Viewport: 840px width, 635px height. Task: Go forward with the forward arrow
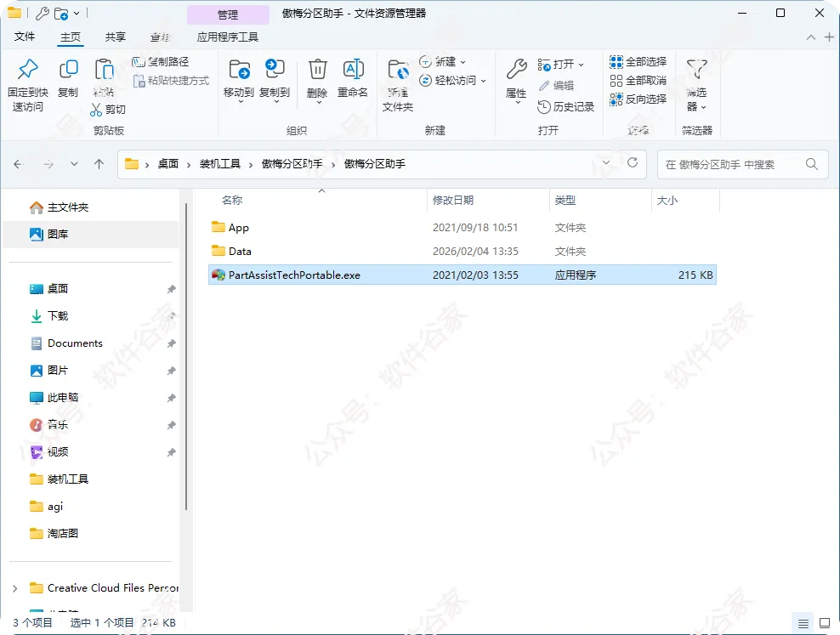pyautogui.click(x=48, y=164)
